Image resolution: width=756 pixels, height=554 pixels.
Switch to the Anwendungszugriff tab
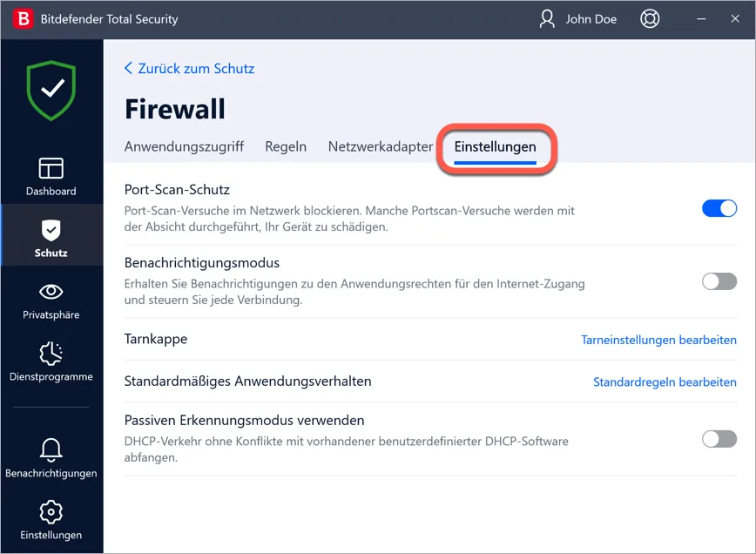pyautogui.click(x=184, y=146)
